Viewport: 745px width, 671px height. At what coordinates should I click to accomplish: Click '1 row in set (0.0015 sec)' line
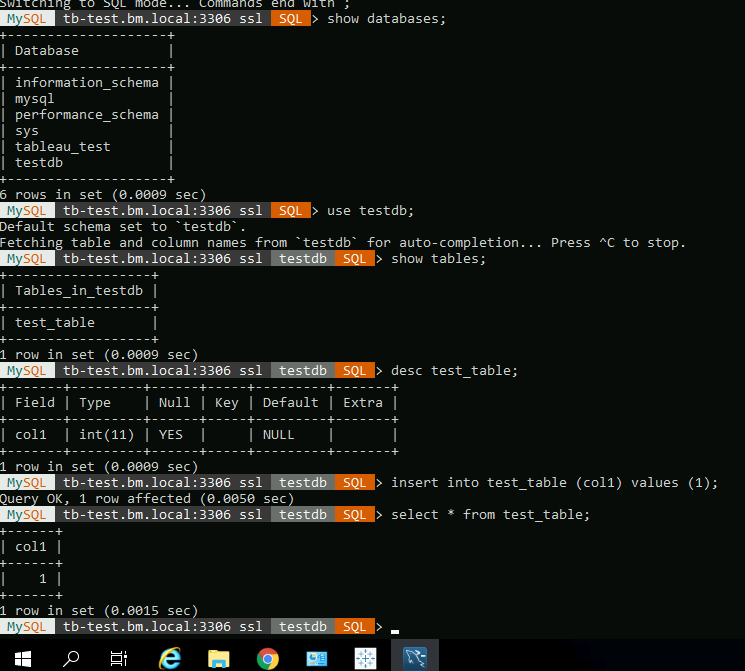coord(99,611)
